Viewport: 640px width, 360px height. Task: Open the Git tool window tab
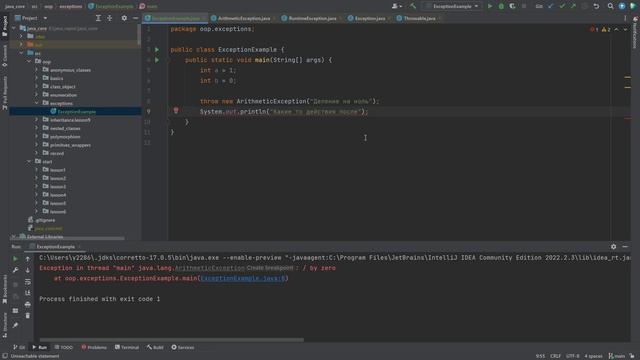tap(19, 347)
